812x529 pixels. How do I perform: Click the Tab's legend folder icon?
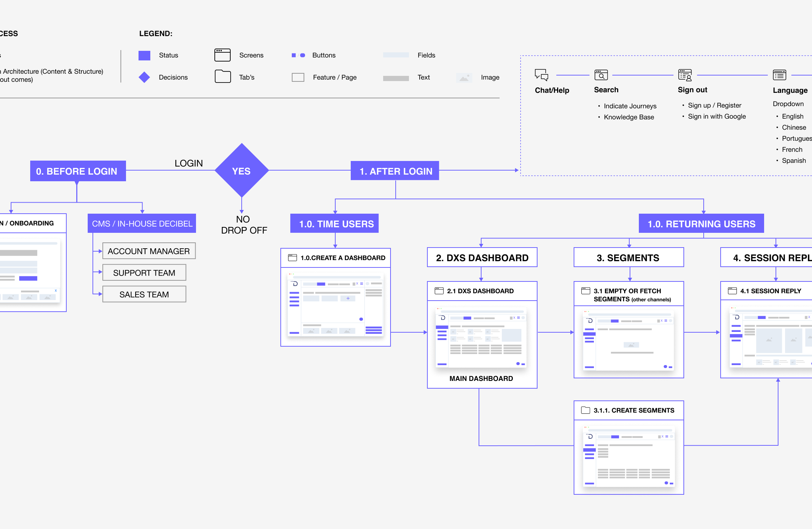click(x=223, y=77)
